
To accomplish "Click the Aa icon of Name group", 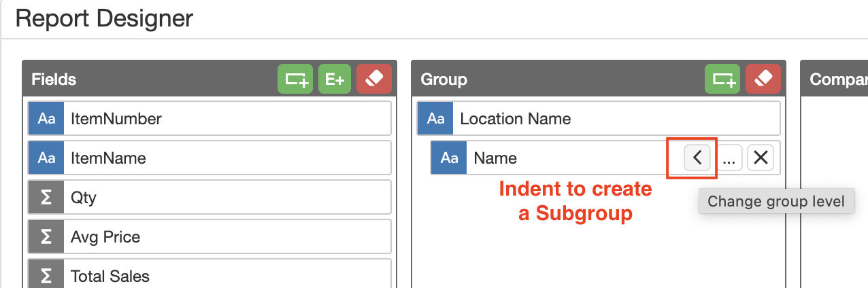I will 449,158.
